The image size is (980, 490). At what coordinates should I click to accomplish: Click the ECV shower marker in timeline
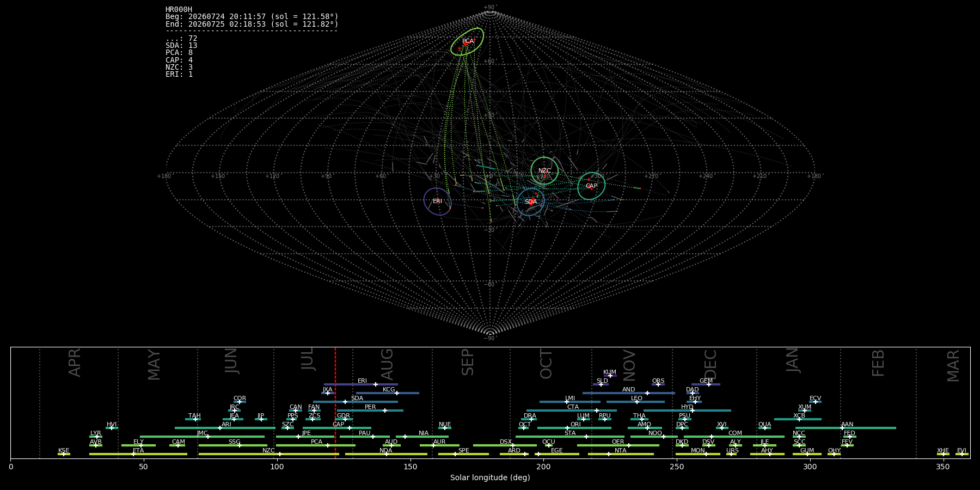(815, 402)
